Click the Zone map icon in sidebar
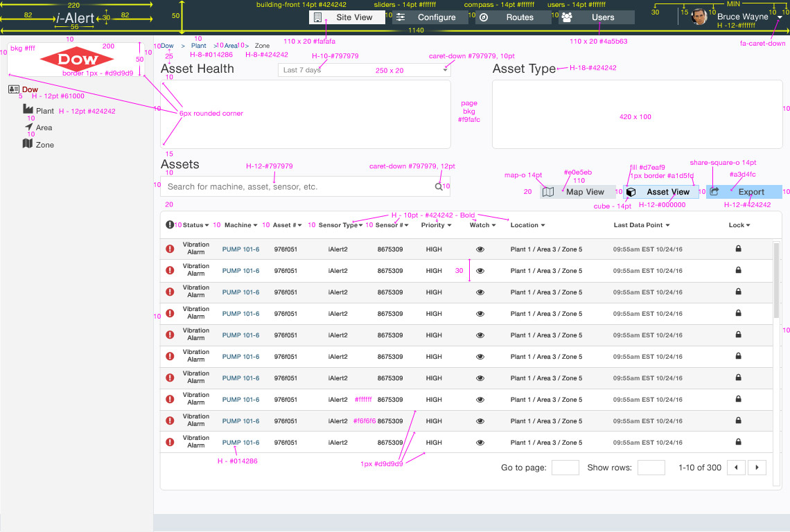The width and height of the screenshot is (790, 532). pyautogui.click(x=28, y=144)
